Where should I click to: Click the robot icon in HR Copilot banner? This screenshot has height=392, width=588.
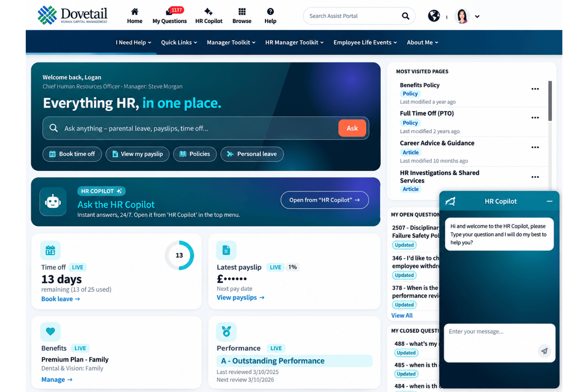click(x=53, y=202)
